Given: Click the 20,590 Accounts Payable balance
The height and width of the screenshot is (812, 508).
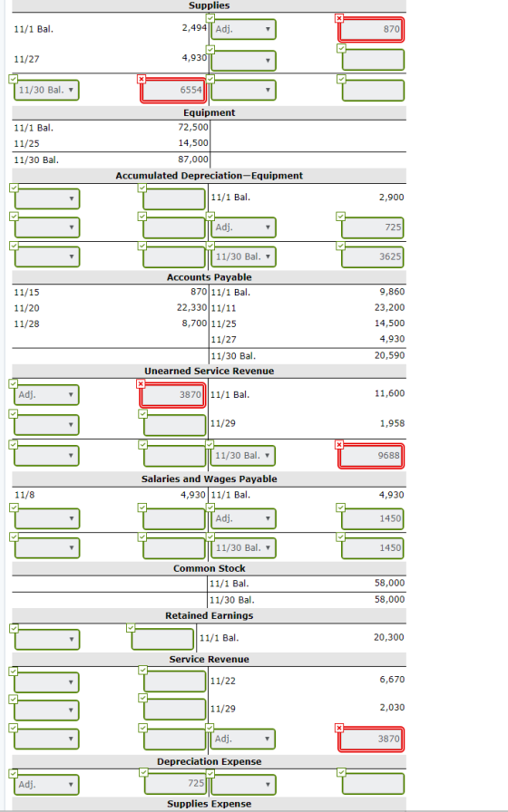Looking at the screenshot, I should point(389,355).
